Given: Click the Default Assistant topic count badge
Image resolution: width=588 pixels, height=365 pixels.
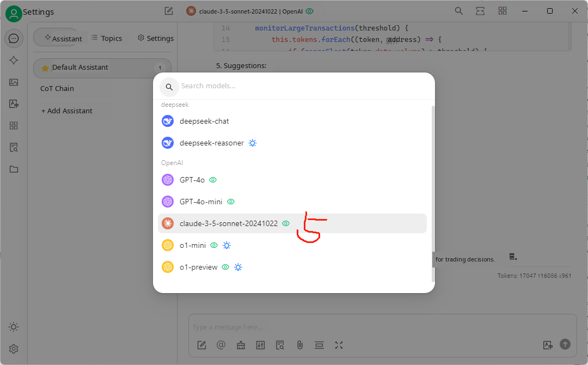Looking at the screenshot, I should point(160,68).
